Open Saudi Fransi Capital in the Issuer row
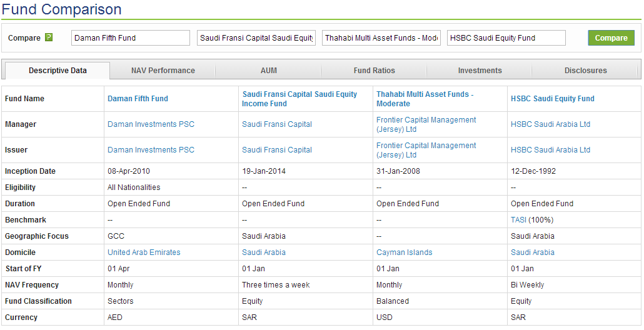The image size is (644, 330). 277,150
